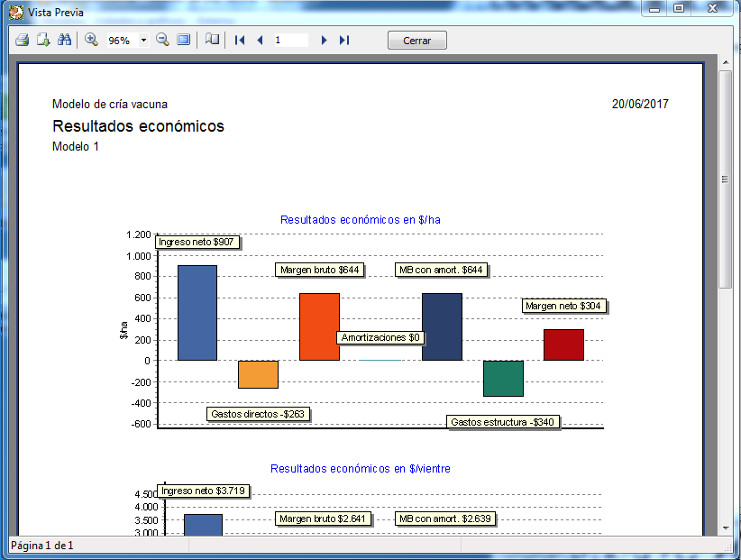Click the 'Ingreso neto $907' label
741x560 pixels.
coord(197,242)
